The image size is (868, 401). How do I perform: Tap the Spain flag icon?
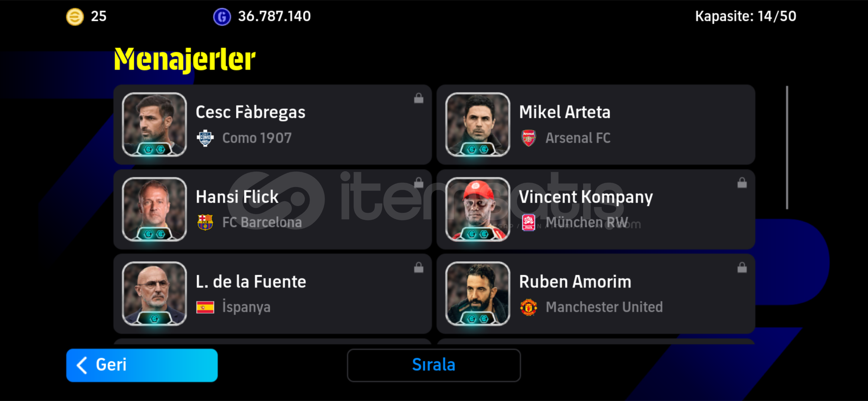(205, 307)
